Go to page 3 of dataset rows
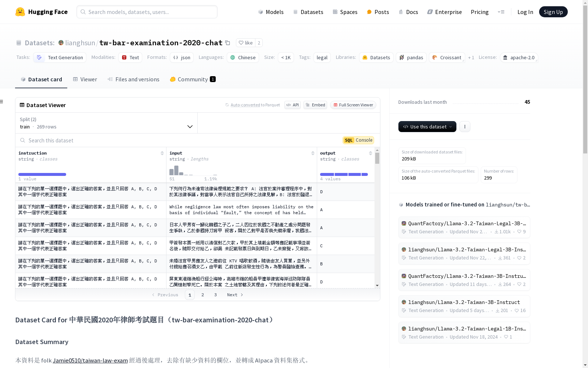Image resolution: width=588 pixels, height=368 pixels. click(x=215, y=295)
